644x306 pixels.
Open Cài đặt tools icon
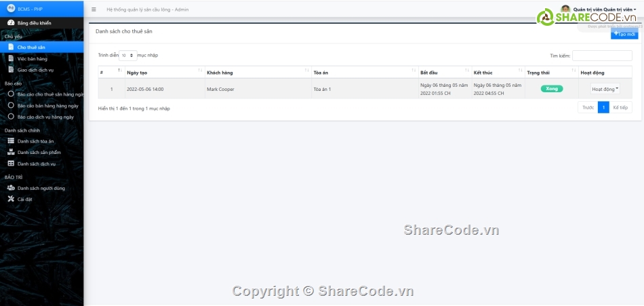[10, 199]
